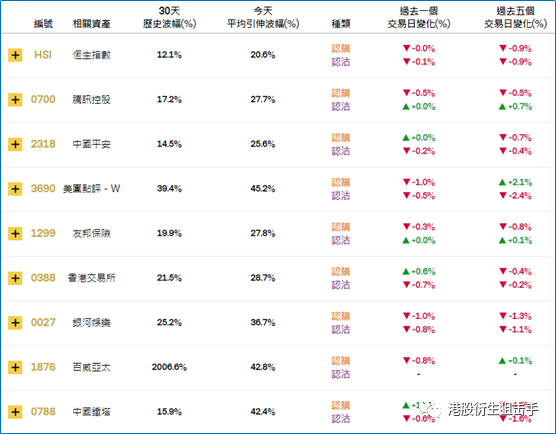
Task: Expand the 3690 row plus button
Action: point(15,189)
